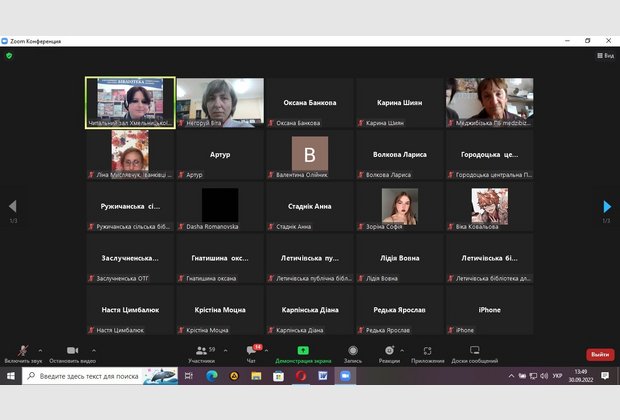Image resolution: width=620 pixels, height=420 pixels.
Task: Click the red Выйти leave button
Action: [x=600, y=354]
